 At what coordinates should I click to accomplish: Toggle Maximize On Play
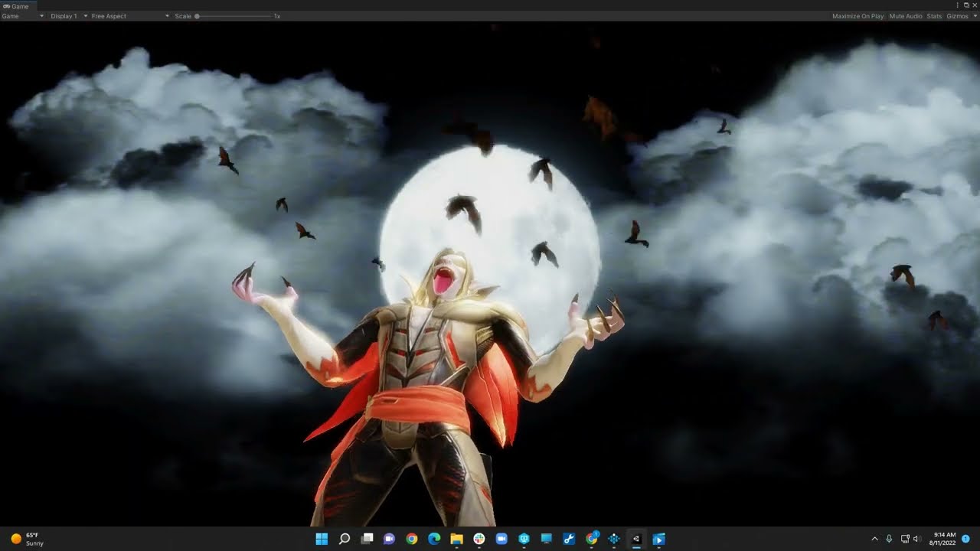click(857, 16)
